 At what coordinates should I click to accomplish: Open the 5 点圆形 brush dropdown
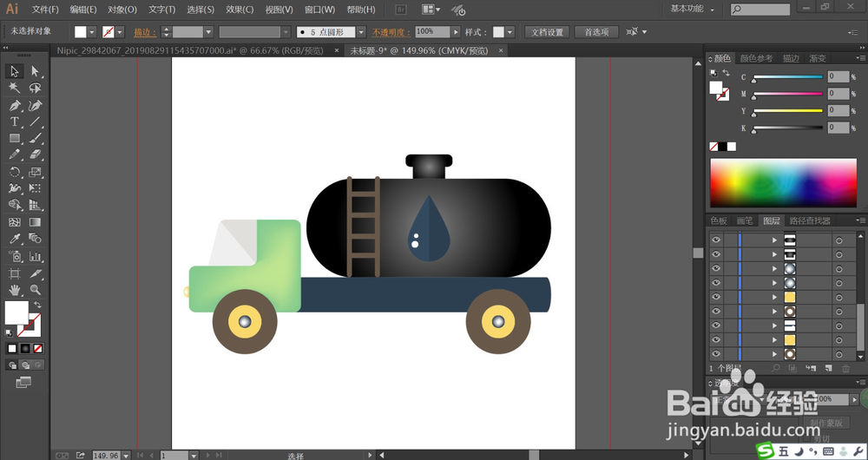point(361,32)
